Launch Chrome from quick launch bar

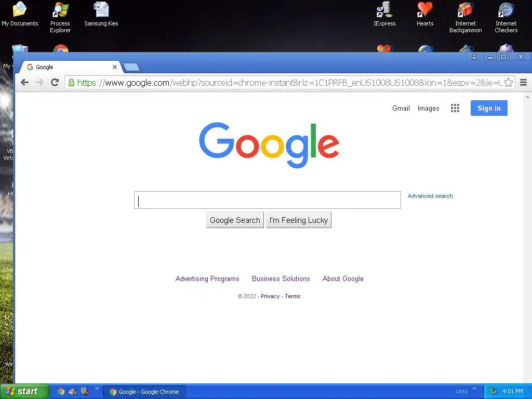pyautogui.click(x=61, y=392)
